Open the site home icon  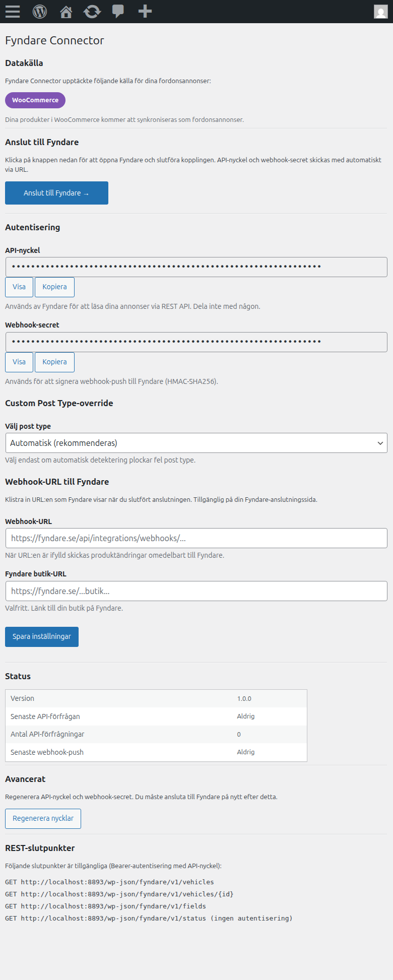coord(65,11)
